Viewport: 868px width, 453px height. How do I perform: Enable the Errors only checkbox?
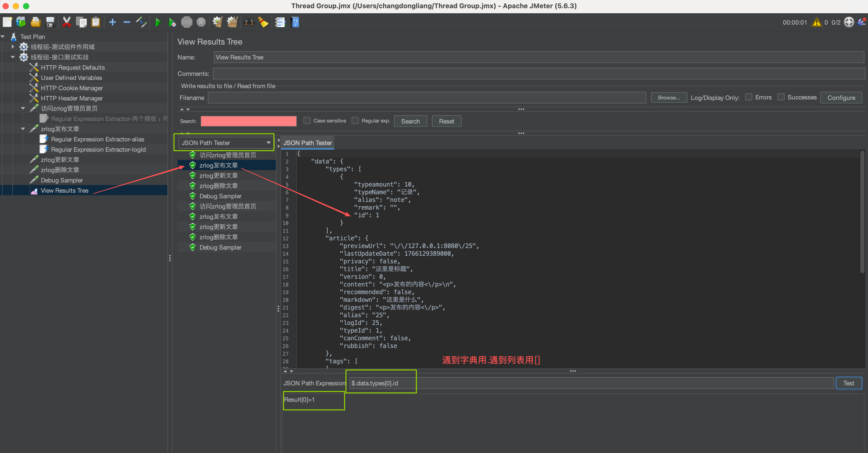pos(748,97)
